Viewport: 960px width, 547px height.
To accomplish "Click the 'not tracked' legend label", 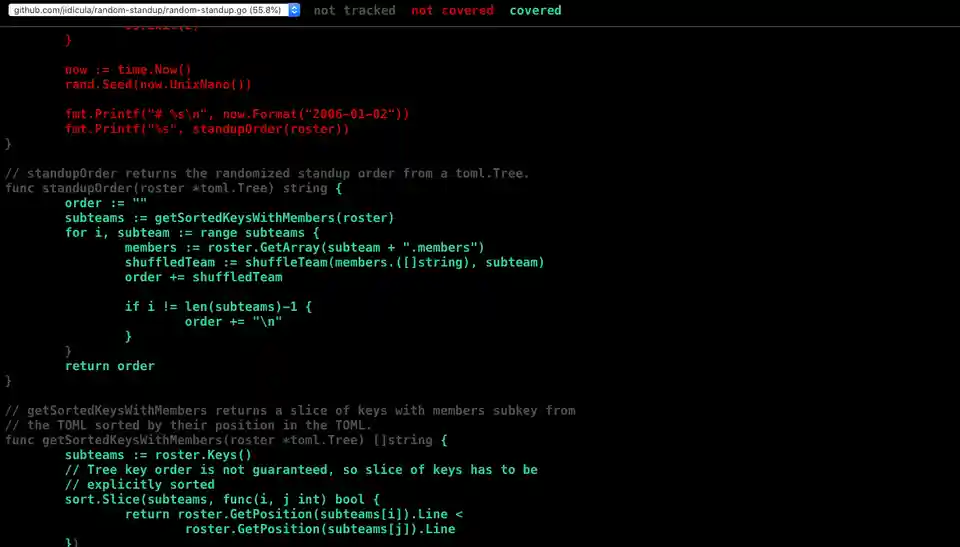I will 354,10.
